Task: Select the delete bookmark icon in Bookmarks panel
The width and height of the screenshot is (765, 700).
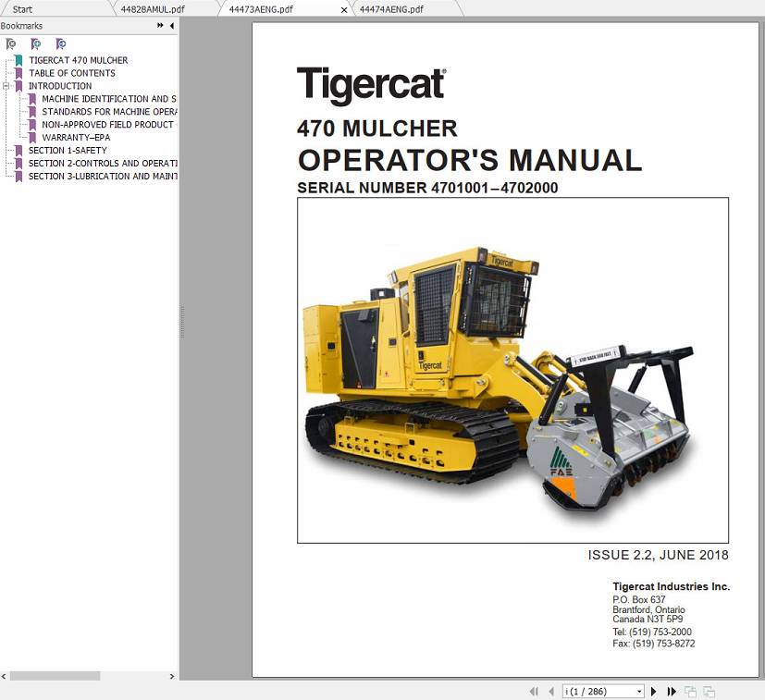Action: [x=11, y=43]
